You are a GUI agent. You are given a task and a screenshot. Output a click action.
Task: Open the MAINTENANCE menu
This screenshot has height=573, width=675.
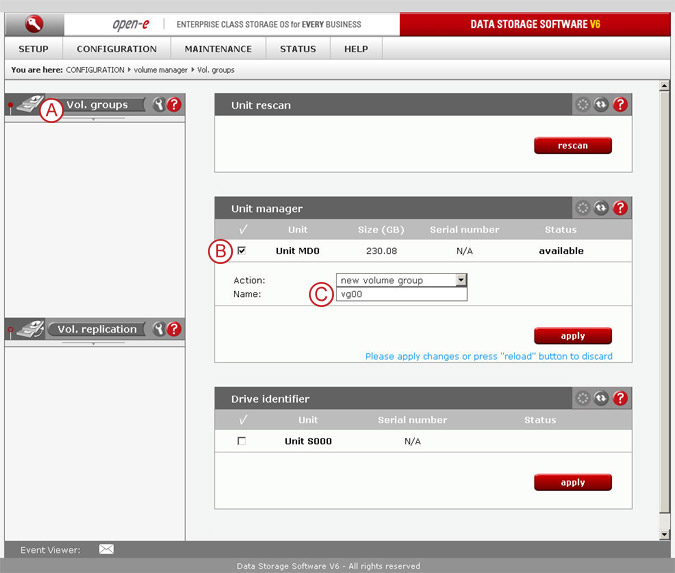(218, 49)
